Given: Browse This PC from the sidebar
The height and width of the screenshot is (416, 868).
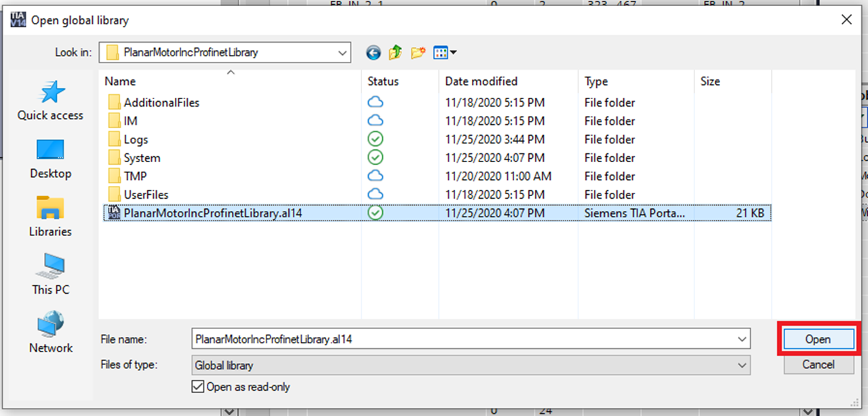Looking at the screenshot, I should 50,273.
